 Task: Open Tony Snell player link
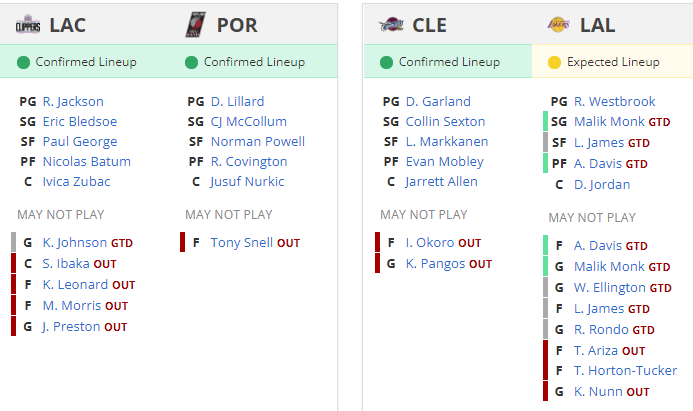[241, 242]
